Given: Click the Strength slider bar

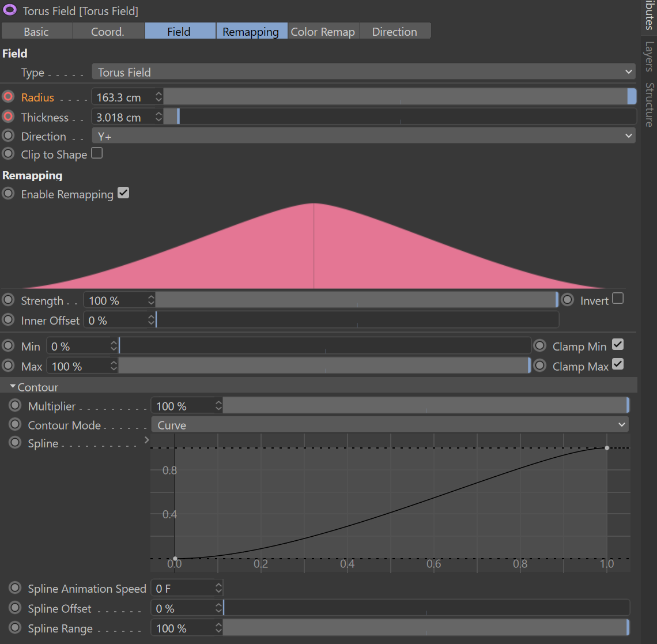Looking at the screenshot, I should pyautogui.click(x=357, y=300).
